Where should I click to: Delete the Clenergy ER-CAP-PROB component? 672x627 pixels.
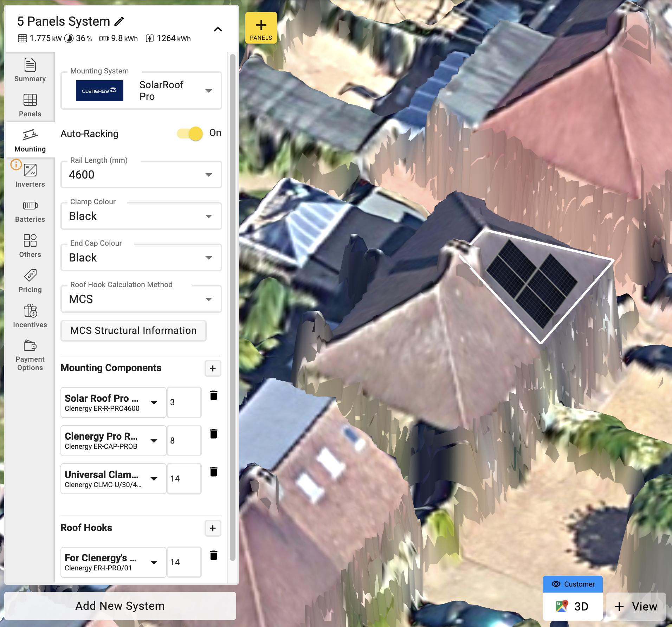point(214,434)
